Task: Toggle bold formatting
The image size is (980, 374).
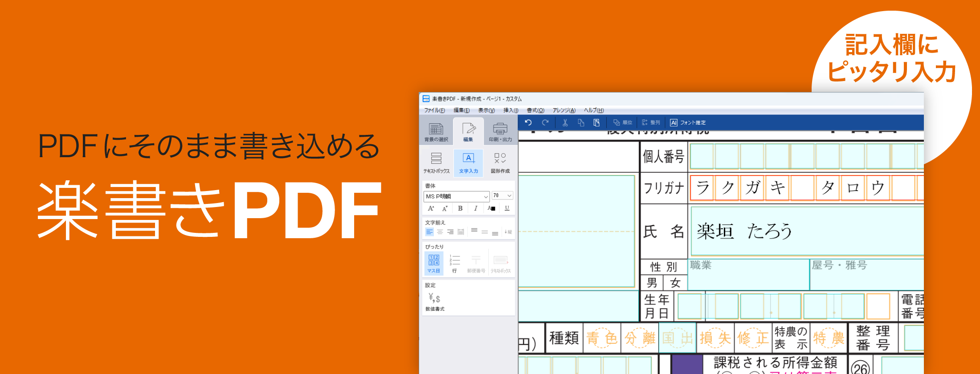Action: [460, 208]
